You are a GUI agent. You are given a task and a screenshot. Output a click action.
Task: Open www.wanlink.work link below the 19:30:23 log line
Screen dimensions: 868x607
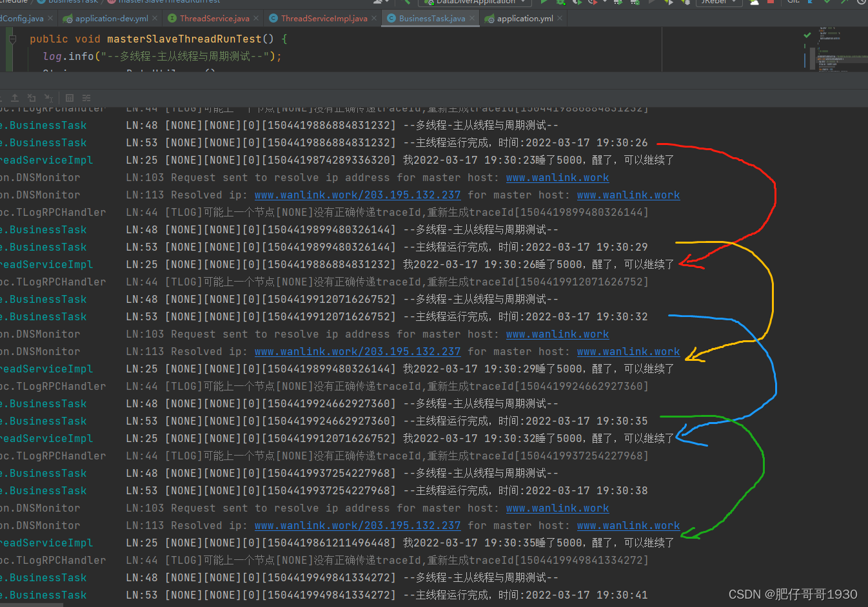click(557, 178)
